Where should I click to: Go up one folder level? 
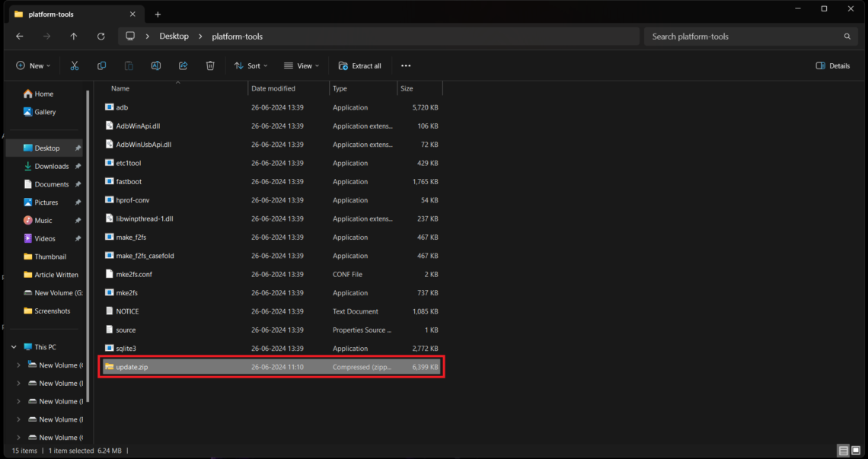pos(74,37)
